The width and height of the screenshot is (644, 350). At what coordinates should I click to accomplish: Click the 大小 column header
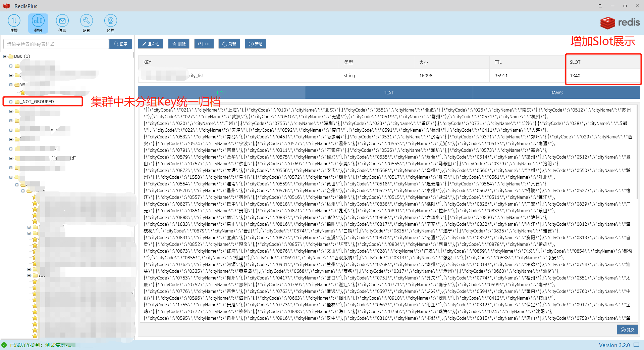pyautogui.click(x=451, y=62)
